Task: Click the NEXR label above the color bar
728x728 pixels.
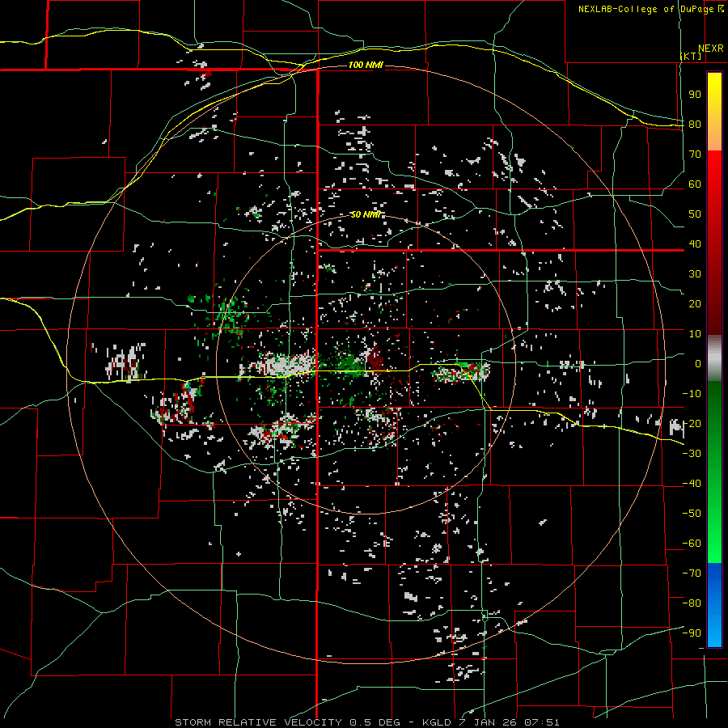Action: coord(711,49)
